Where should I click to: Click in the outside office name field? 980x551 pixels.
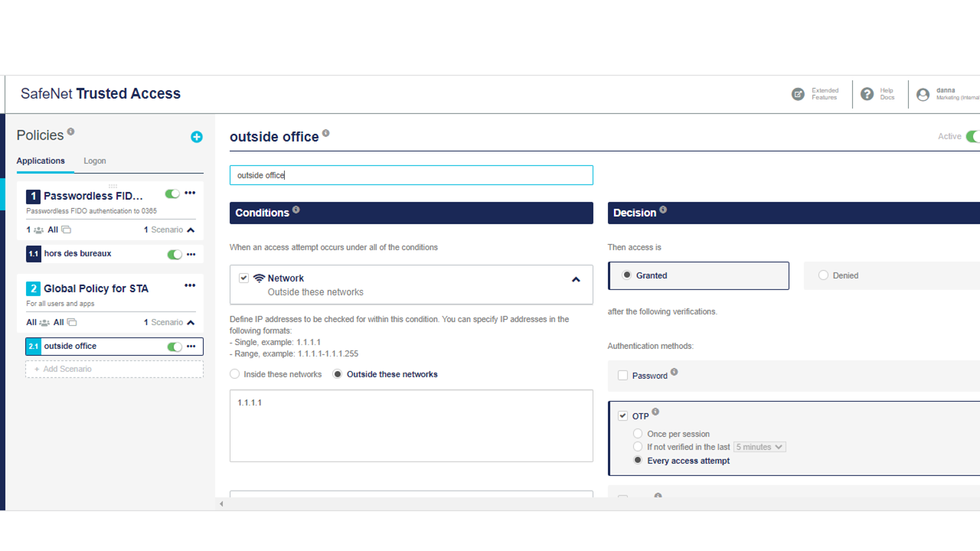point(411,175)
